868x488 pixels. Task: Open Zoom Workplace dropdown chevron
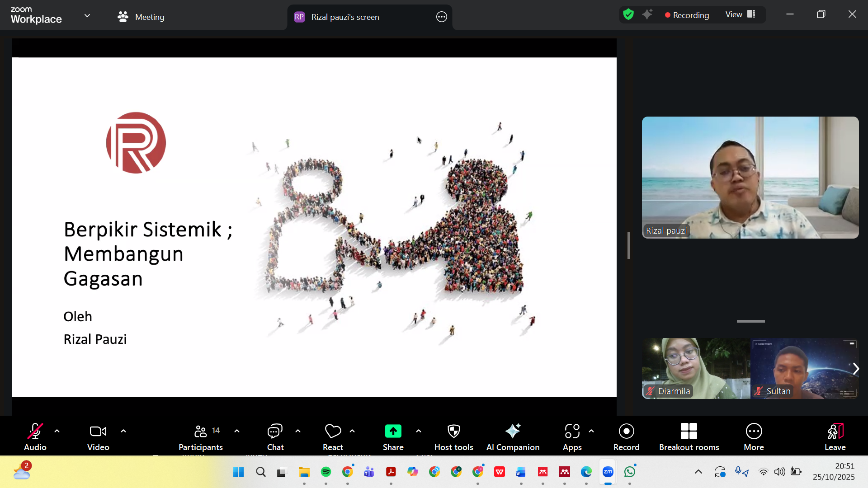pos(87,16)
